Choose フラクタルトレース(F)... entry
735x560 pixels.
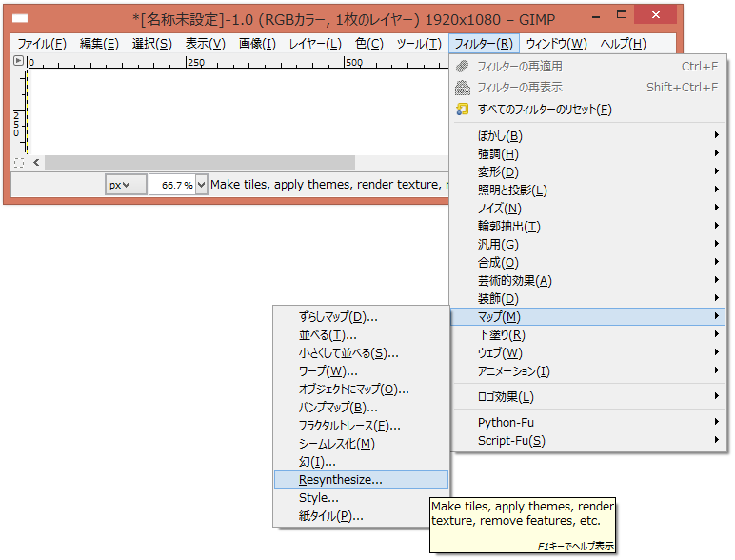coord(361,426)
